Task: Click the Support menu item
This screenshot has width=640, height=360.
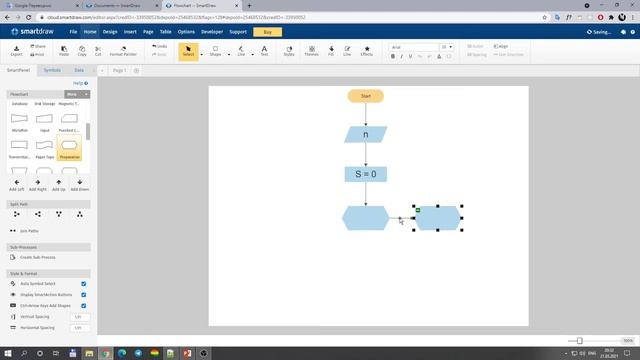Action: point(238,32)
